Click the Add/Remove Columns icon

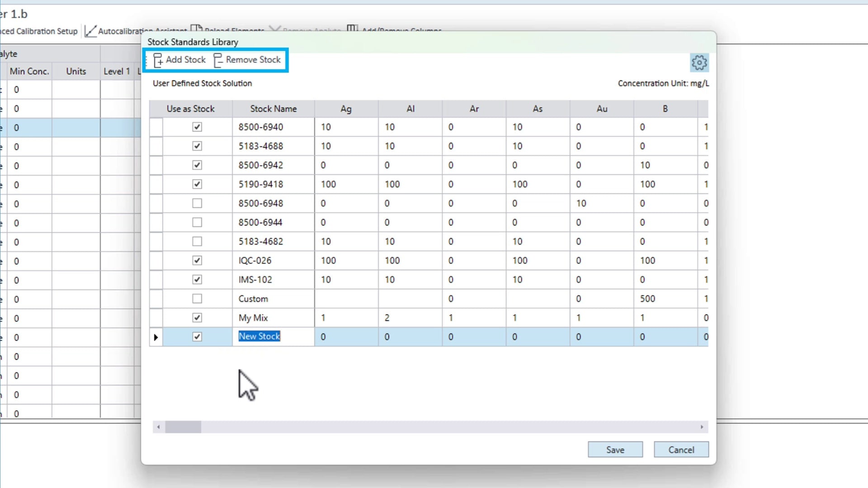point(353,28)
